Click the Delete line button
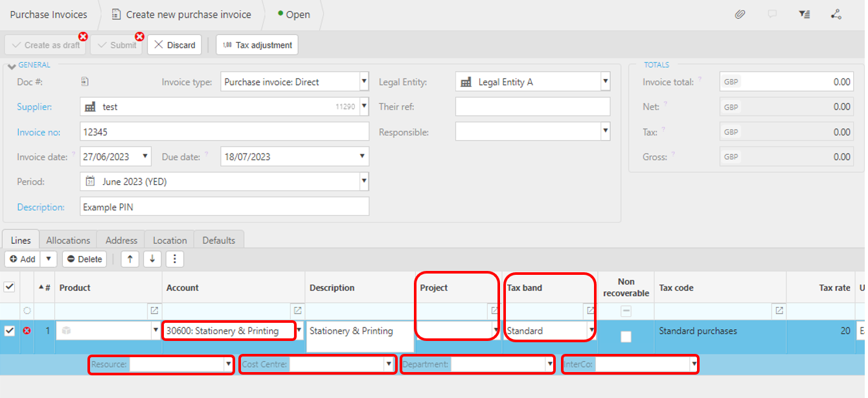The width and height of the screenshot is (868, 398). click(85, 259)
